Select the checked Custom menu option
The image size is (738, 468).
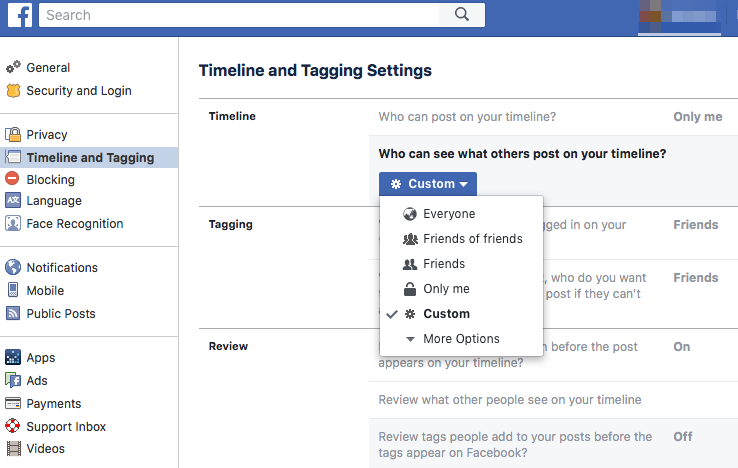click(x=446, y=314)
